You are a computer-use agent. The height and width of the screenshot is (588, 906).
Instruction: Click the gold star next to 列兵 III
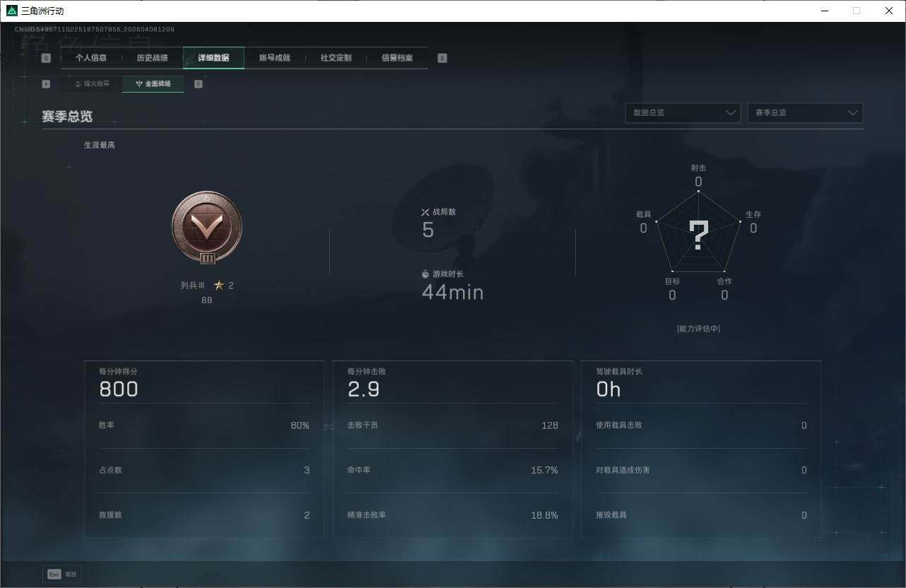click(219, 286)
